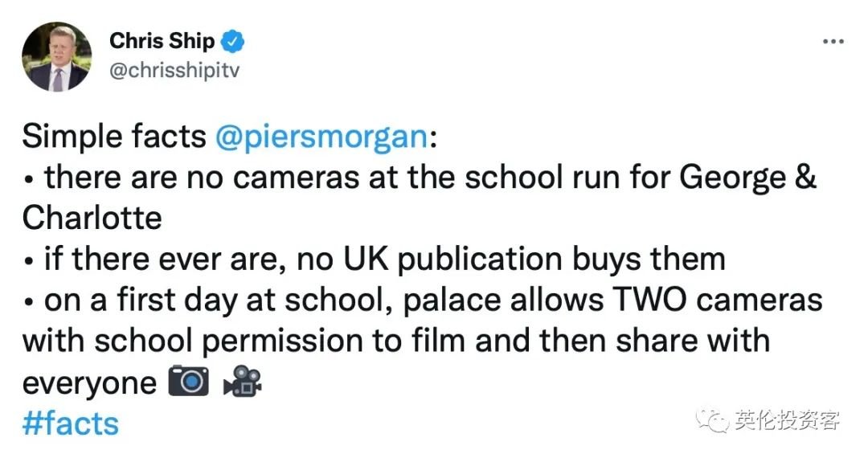
Task: Click the movie camera emoji in the tweet
Action: point(243,382)
